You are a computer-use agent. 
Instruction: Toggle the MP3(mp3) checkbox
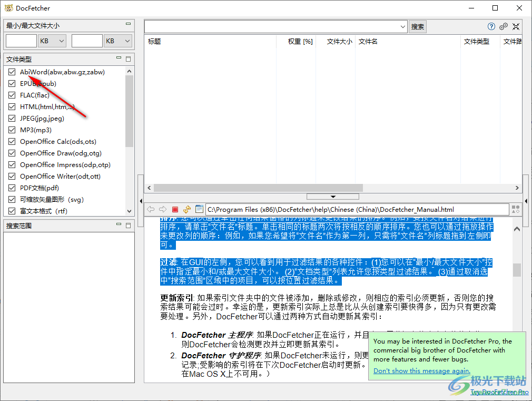[12, 130]
